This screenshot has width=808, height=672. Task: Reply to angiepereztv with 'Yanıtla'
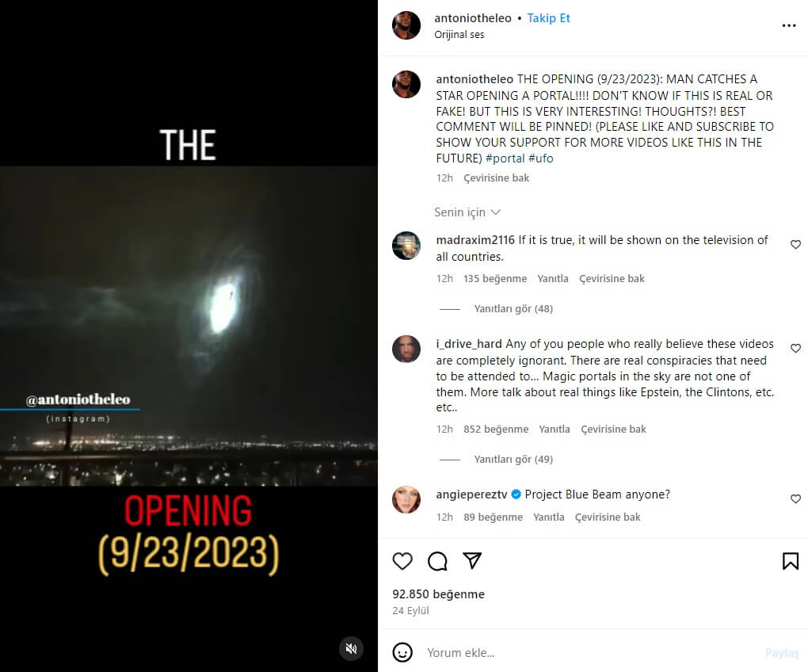[548, 517]
